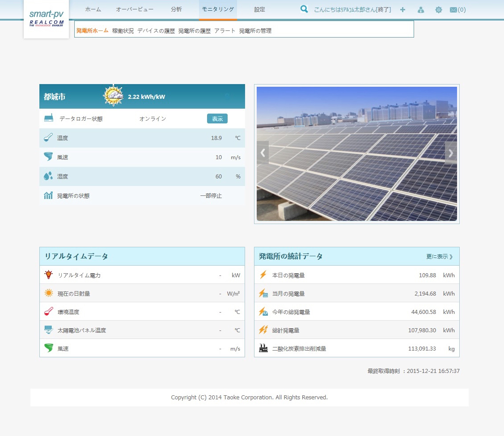Open the アラート submenu

point(224,30)
